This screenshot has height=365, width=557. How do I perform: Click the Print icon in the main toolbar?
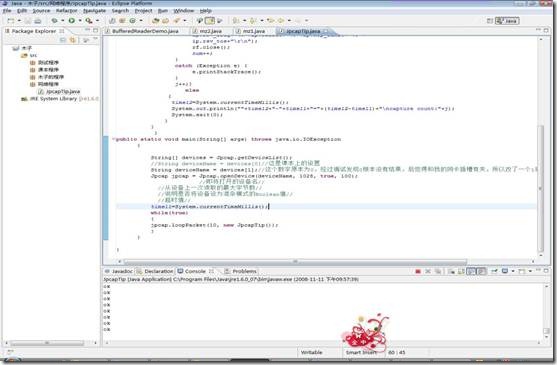point(37,21)
